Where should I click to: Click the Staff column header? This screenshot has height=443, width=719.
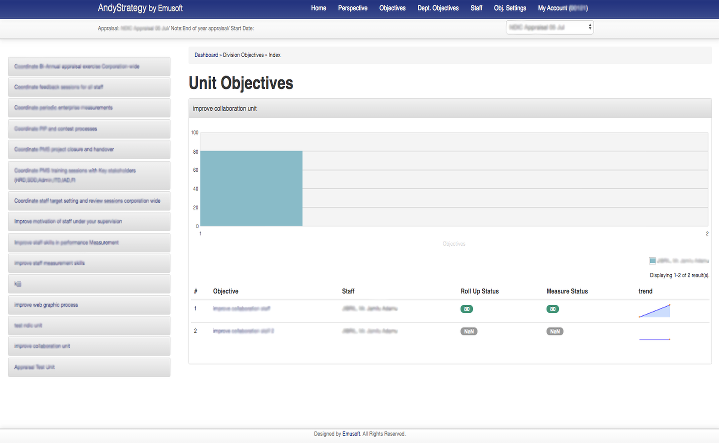348,291
